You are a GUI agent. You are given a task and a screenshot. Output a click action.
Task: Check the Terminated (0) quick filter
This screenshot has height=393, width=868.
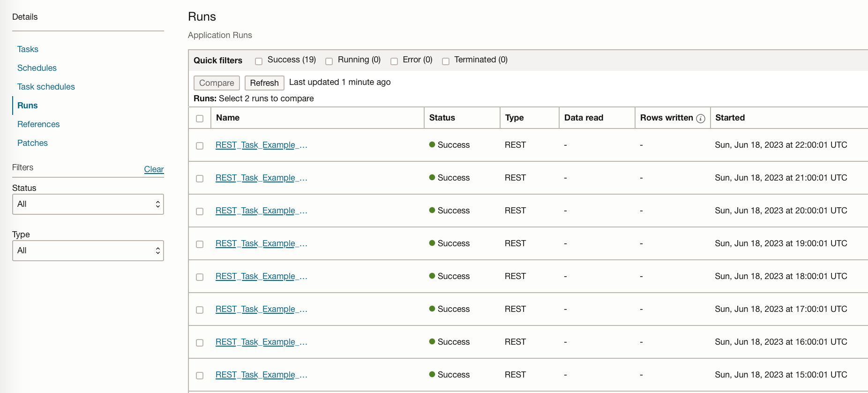446,61
